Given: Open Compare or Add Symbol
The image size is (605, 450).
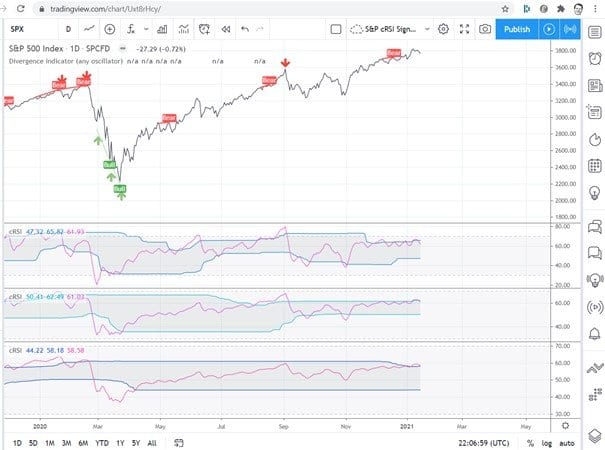Looking at the screenshot, I should tap(110, 29).
